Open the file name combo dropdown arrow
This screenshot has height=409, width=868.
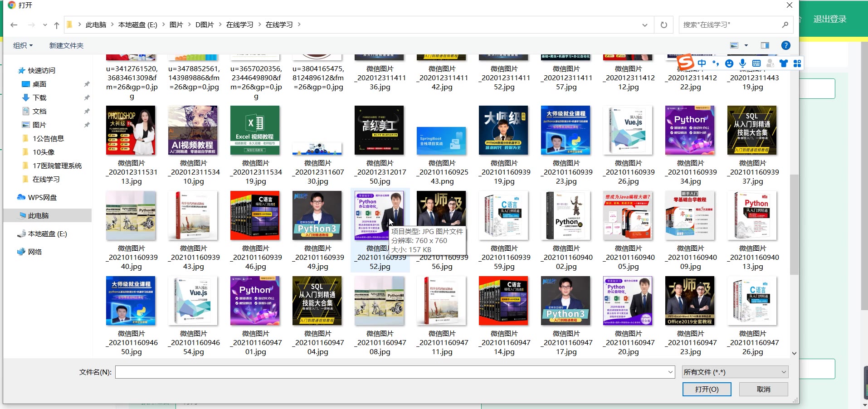[671, 372]
